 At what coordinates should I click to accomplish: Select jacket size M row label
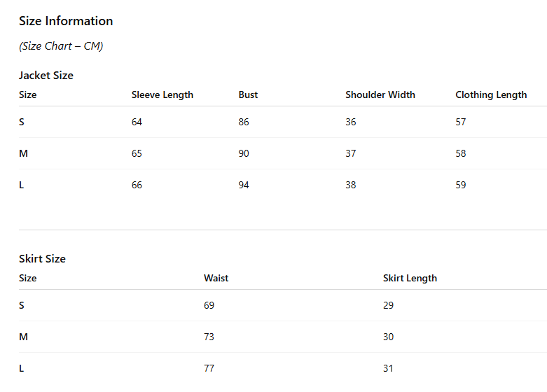(23, 153)
